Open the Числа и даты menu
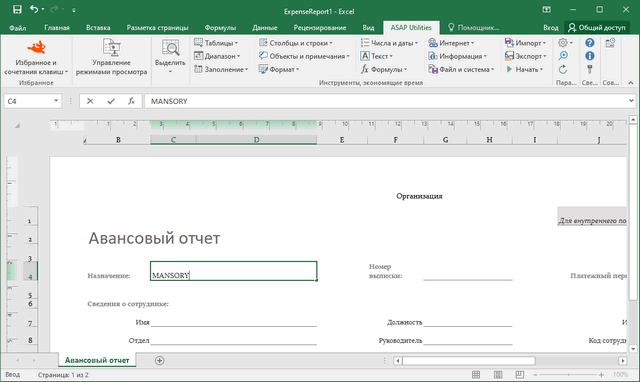The image size is (640, 382). coord(389,43)
